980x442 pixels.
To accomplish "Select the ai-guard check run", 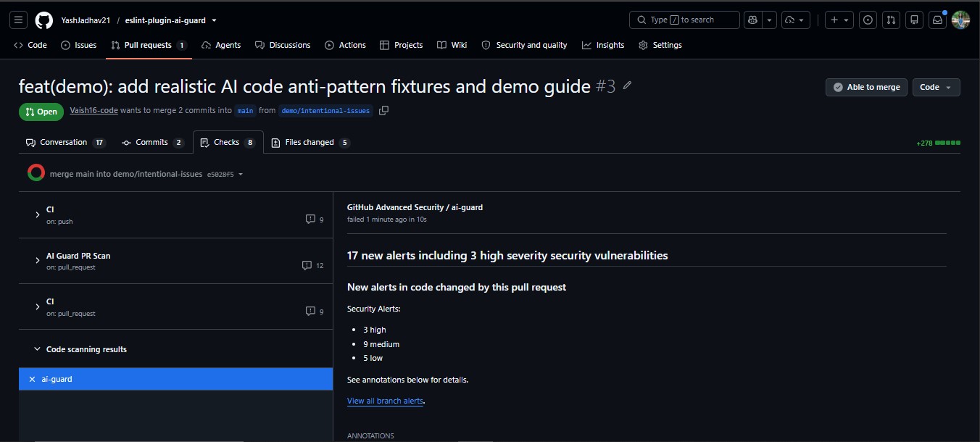I will coord(175,379).
